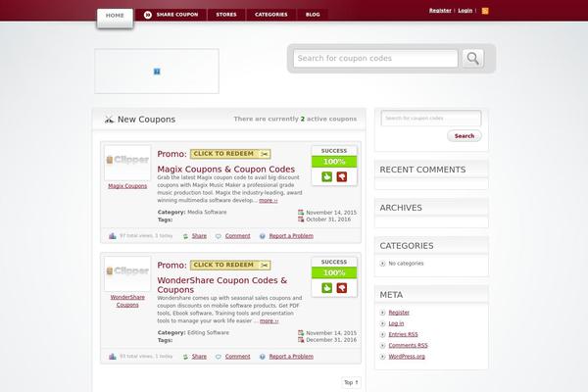
Task: Vote thumbs up on Magix coupon
Action: [x=326, y=176]
